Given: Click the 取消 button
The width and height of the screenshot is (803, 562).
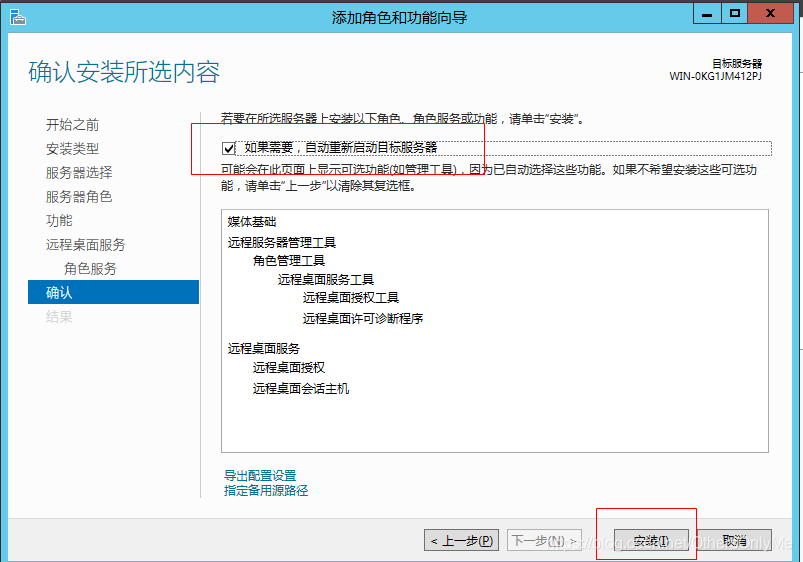Looking at the screenshot, I should pos(734,540).
